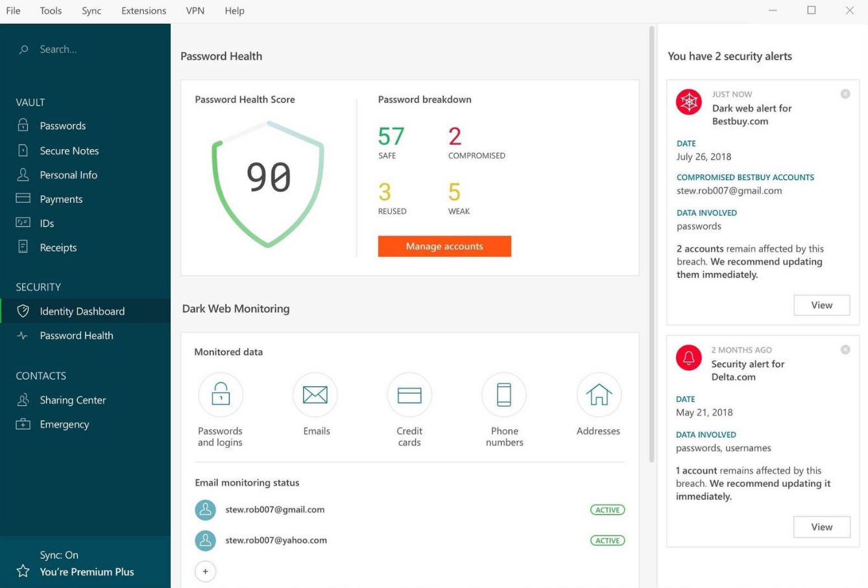Click the ACTIVE status badge for stew.rob007@gmail.com
The width and height of the screenshot is (868, 588).
click(607, 510)
